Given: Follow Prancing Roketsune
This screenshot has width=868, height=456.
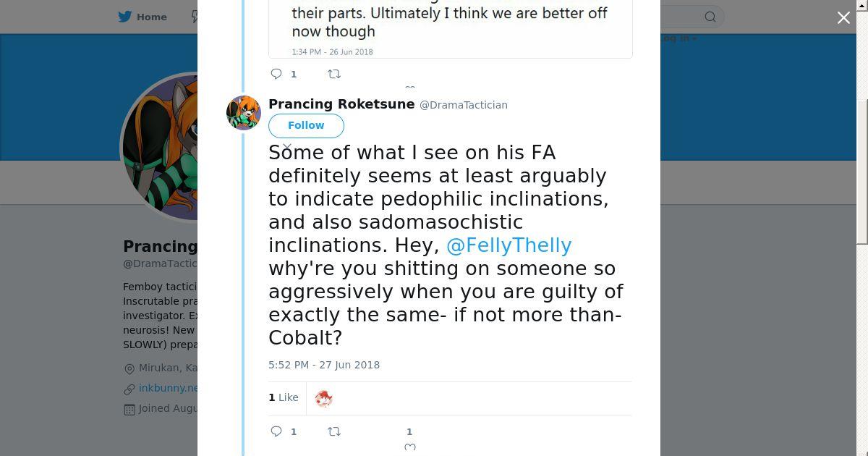Looking at the screenshot, I should point(306,125).
